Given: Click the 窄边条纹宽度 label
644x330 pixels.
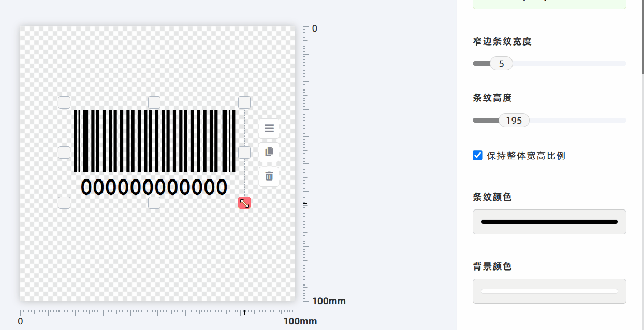Looking at the screenshot, I should click(502, 41).
